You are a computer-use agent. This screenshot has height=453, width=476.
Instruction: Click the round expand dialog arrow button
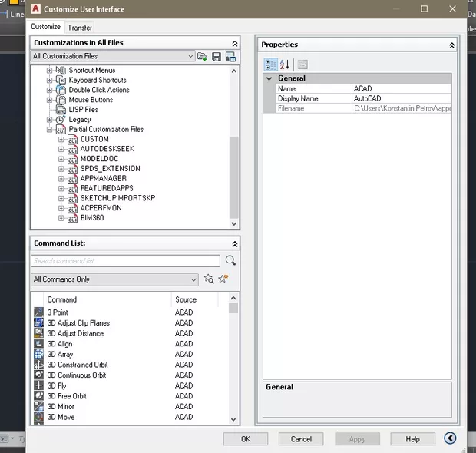coord(450,439)
